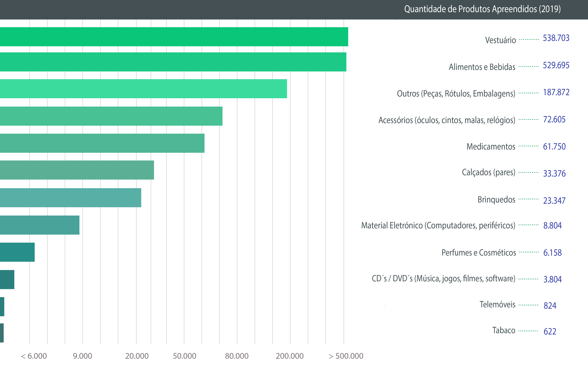Click the Vestuário category label
This screenshot has height=372, width=588.
coord(500,40)
